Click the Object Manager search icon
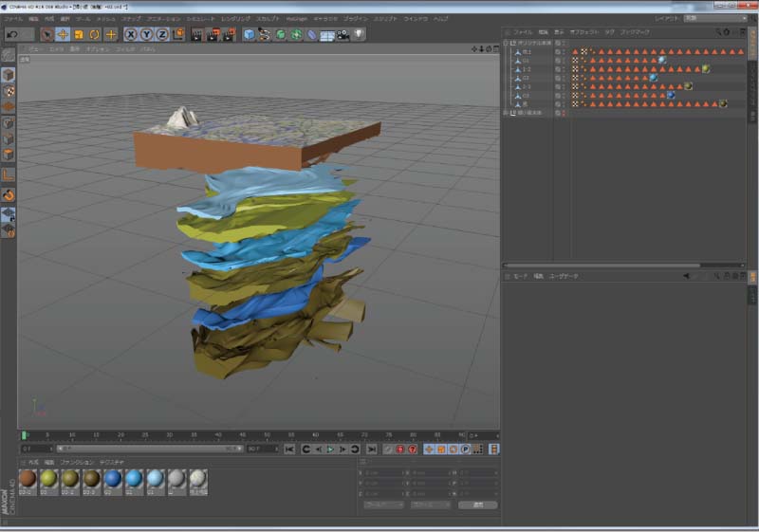This screenshot has width=759, height=532. click(x=718, y=32)
